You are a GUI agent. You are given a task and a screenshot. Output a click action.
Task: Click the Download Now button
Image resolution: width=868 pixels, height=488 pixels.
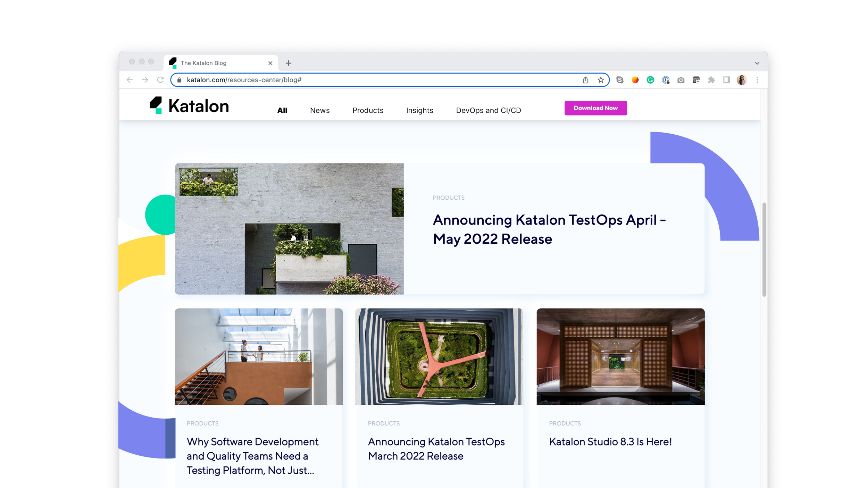[x=596, y=108]
